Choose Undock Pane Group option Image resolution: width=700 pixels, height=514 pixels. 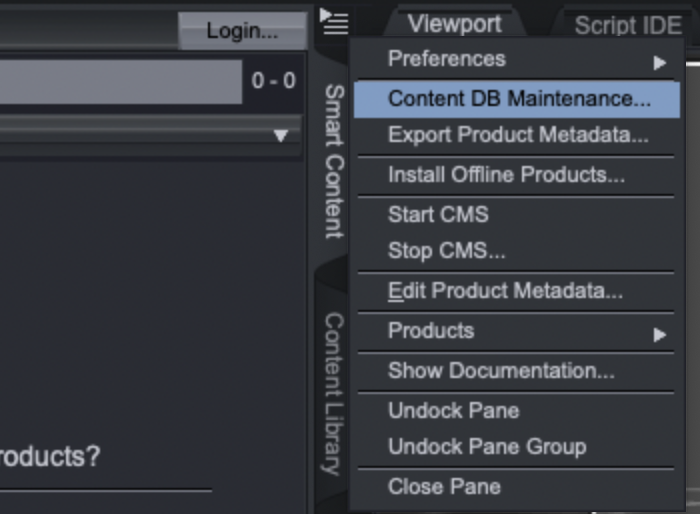pyautogui.click(x=487, y=447)
